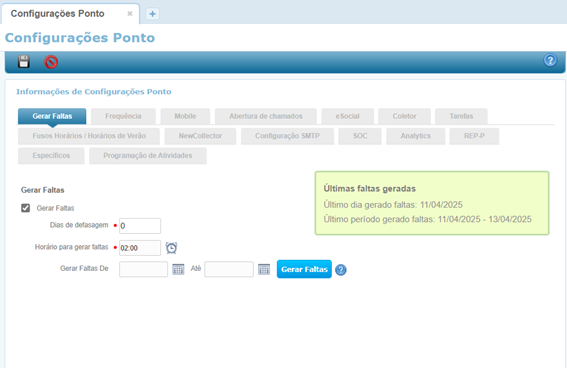Open the Abertura de chamados tab
This screenshot has width=567, height=368.
pyautogui.click(x=266, y=116)
